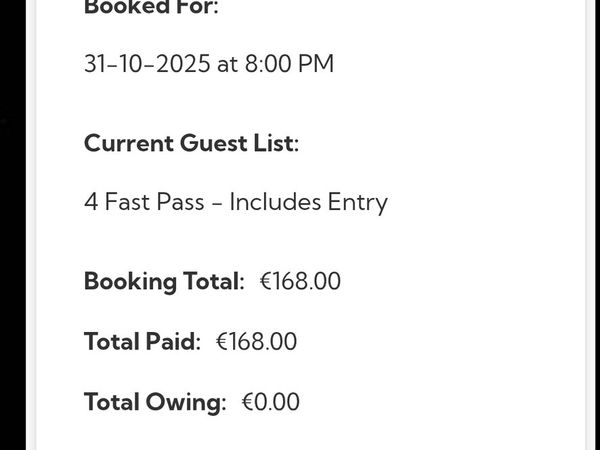Click the "Booked For:" heading

pyautogui.click(x=151, y=8)
